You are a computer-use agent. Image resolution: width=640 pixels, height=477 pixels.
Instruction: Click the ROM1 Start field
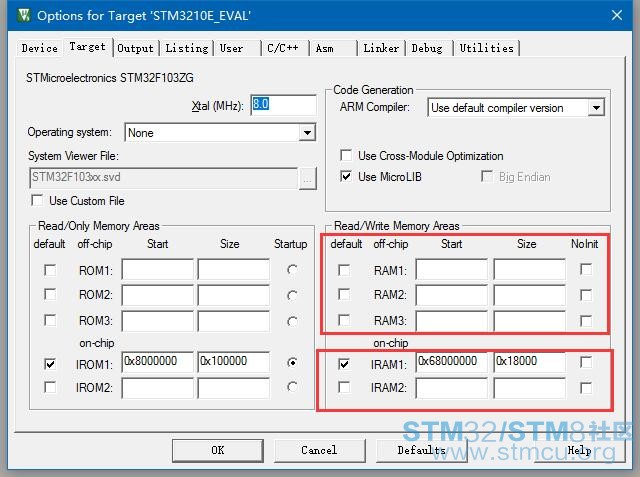158,269
